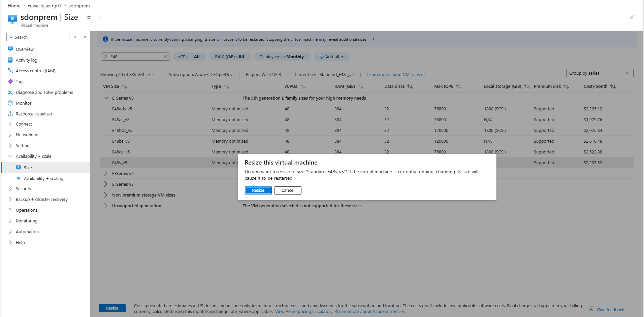Expand Backup + disaster recovery
The width and height of the screenshot is (644, 317).
click(41, 199)
